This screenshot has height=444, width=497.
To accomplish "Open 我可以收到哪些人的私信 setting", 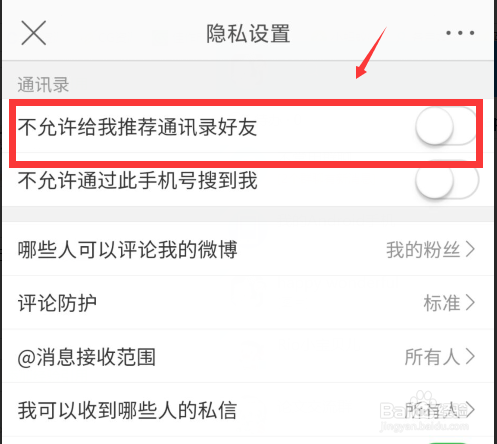I will coord(248,410).
